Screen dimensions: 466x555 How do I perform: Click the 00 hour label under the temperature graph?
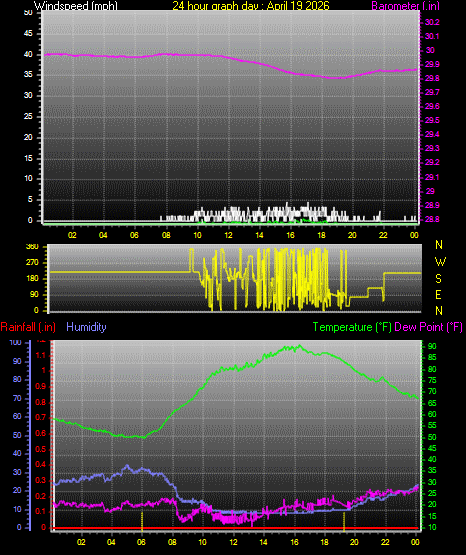click(415, 542)
